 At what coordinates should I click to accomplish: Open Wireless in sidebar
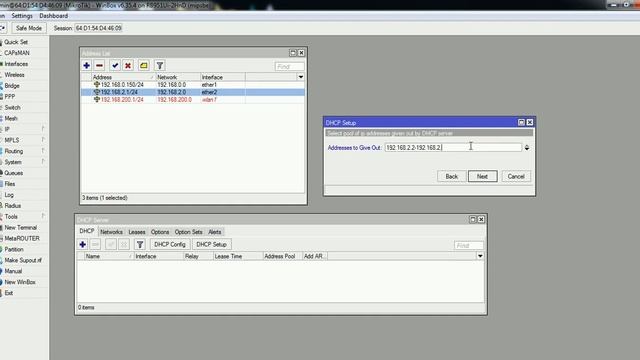(x=14, y=75)
